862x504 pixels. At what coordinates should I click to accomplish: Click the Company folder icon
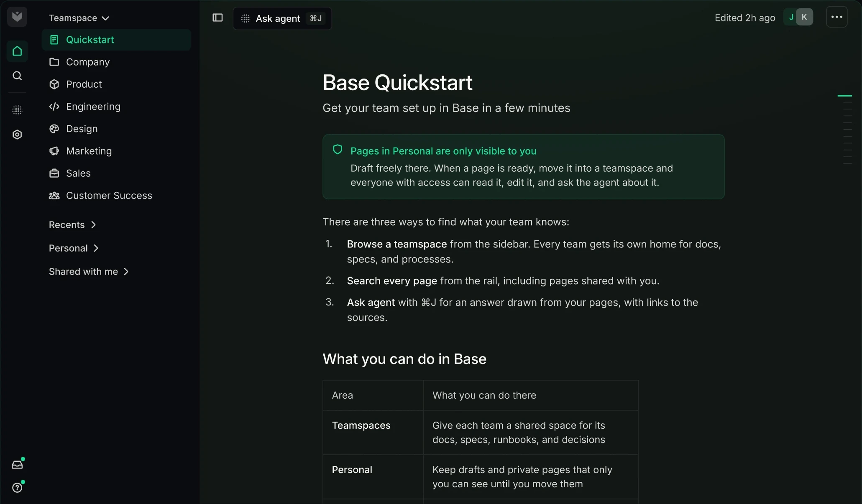tap(54, 62)
